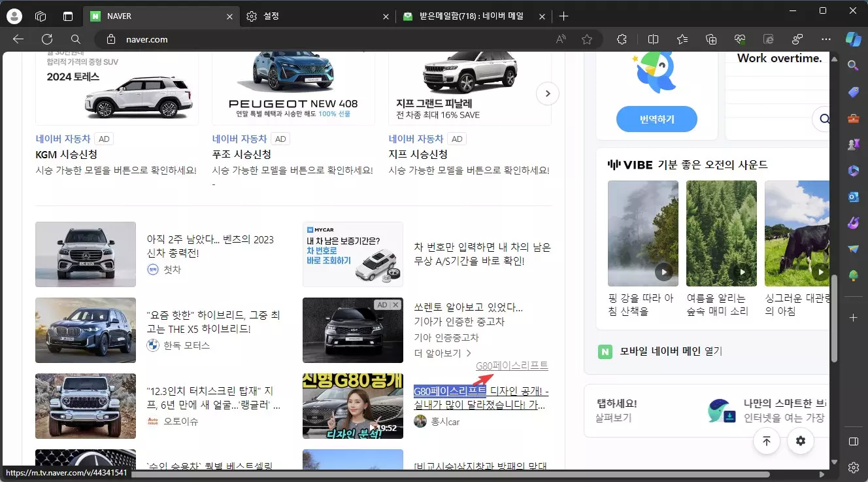Enter Read aloud mode from the address bar
The height and width of the screenshot is (482, 868).
(x=559, y=39)
